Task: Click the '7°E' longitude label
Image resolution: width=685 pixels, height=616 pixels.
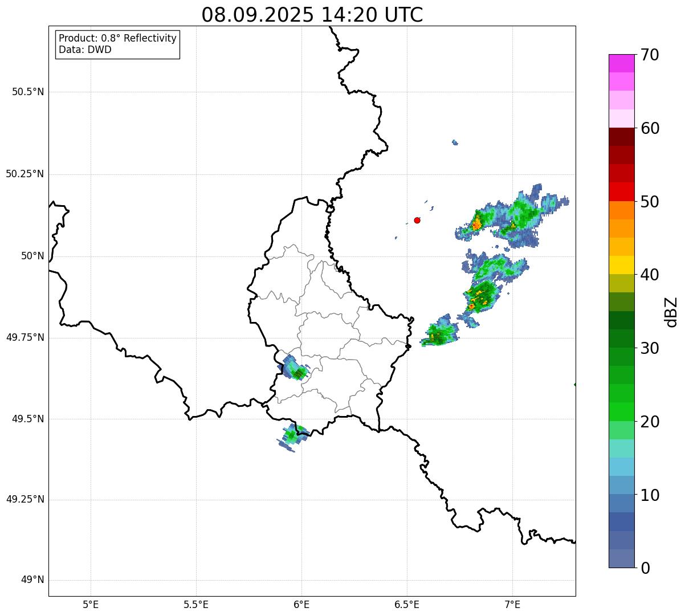Action: 512,604
